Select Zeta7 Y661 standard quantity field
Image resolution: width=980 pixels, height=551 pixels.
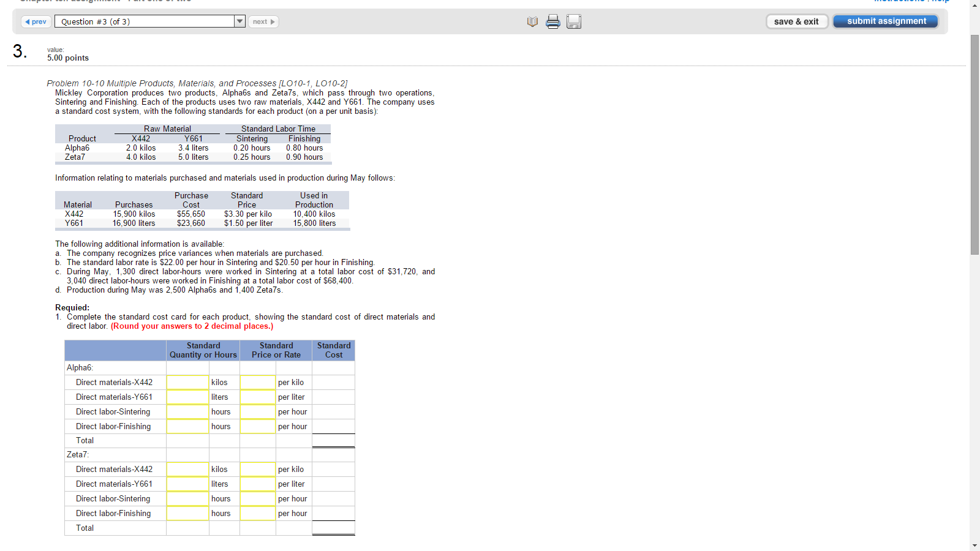tap(188, 484)
